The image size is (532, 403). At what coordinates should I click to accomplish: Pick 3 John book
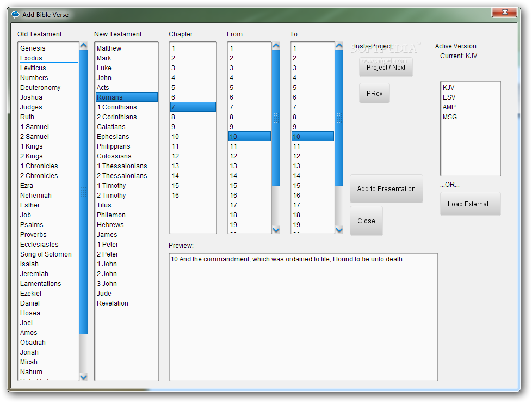pyautogui.click(x=127, y=283)
